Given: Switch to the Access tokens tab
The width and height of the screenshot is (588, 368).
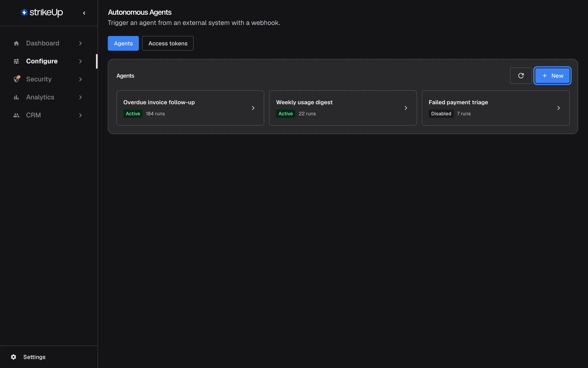Looking at the screenshot, I should 168,43.
